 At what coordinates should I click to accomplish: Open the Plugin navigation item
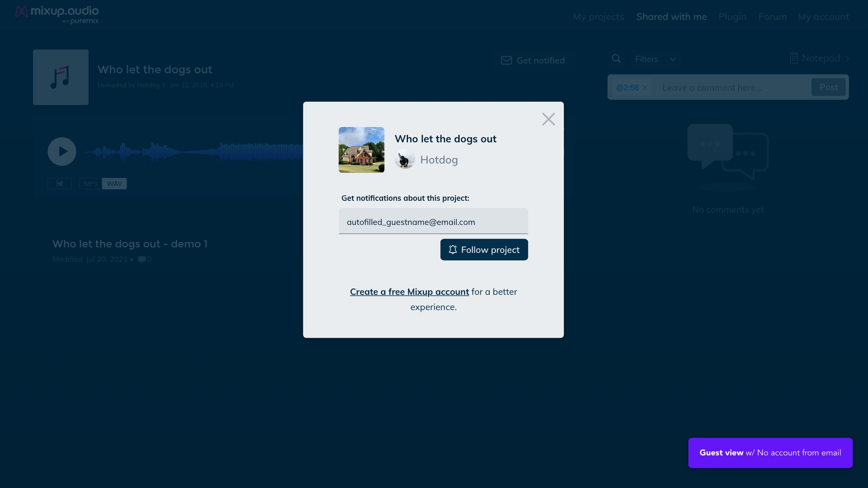732,17
